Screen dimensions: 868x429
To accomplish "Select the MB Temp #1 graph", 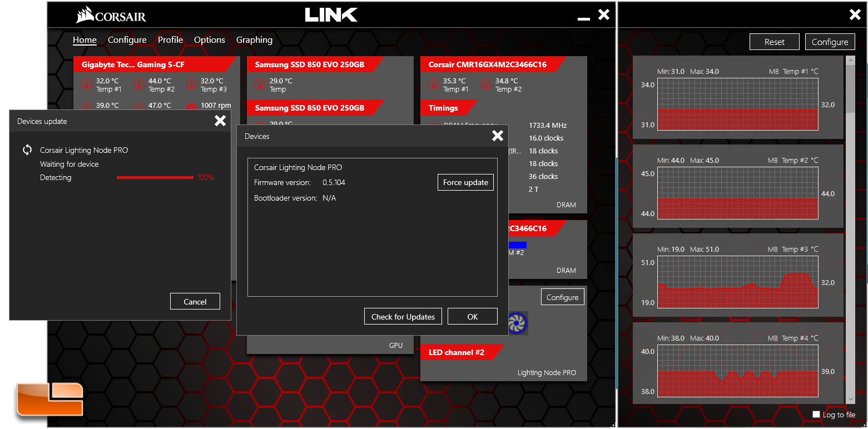I will click(x=738, y=104).
